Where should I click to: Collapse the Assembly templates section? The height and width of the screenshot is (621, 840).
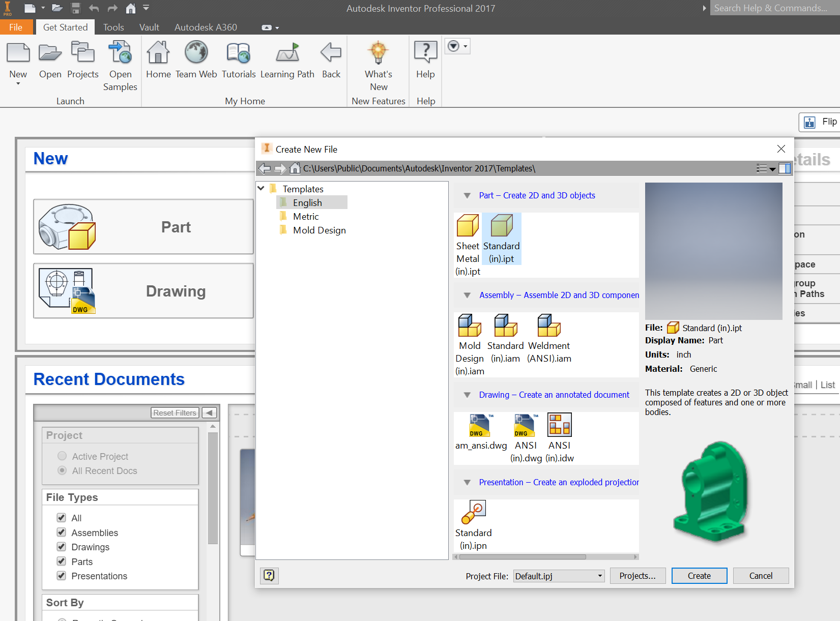pos(467,295)
